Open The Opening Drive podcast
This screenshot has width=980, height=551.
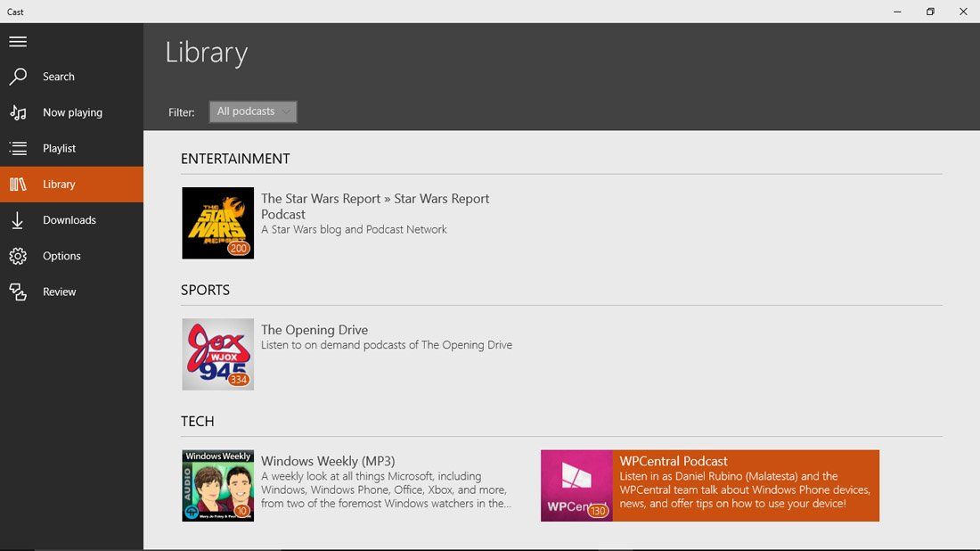coord(314,329)
